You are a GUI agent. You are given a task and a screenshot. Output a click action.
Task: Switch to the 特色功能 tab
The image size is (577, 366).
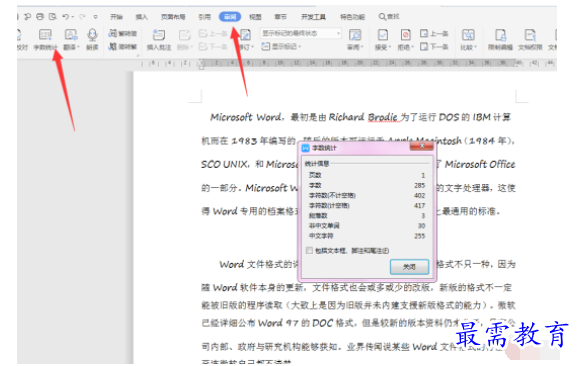[352, 17]
